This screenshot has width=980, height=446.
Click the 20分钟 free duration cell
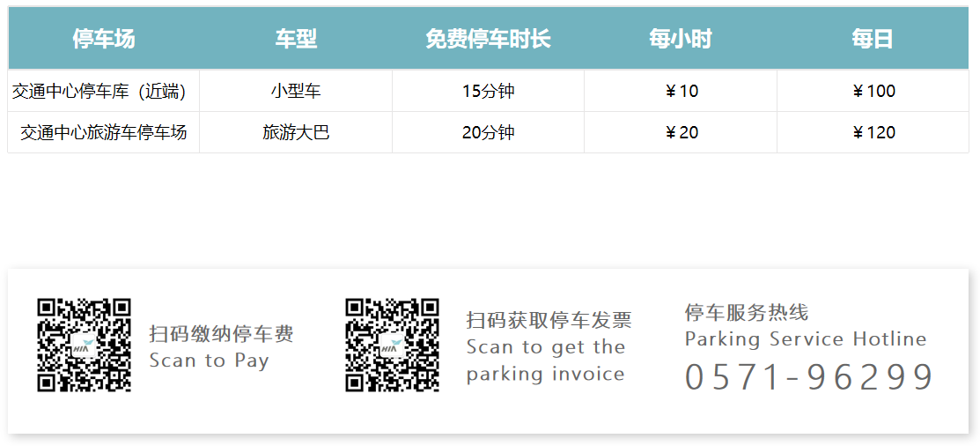pyautogui.click(x=488, y=132)
